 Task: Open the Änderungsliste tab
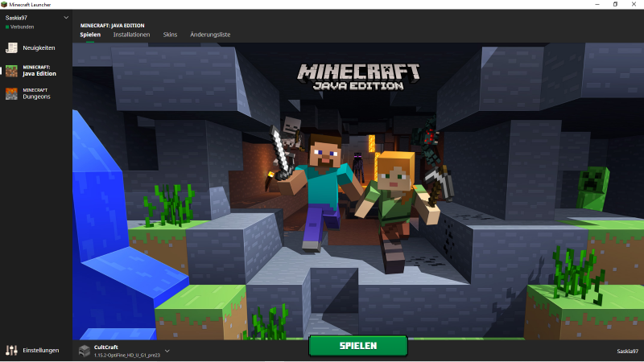pyautogui.click(x=209, y=35)
